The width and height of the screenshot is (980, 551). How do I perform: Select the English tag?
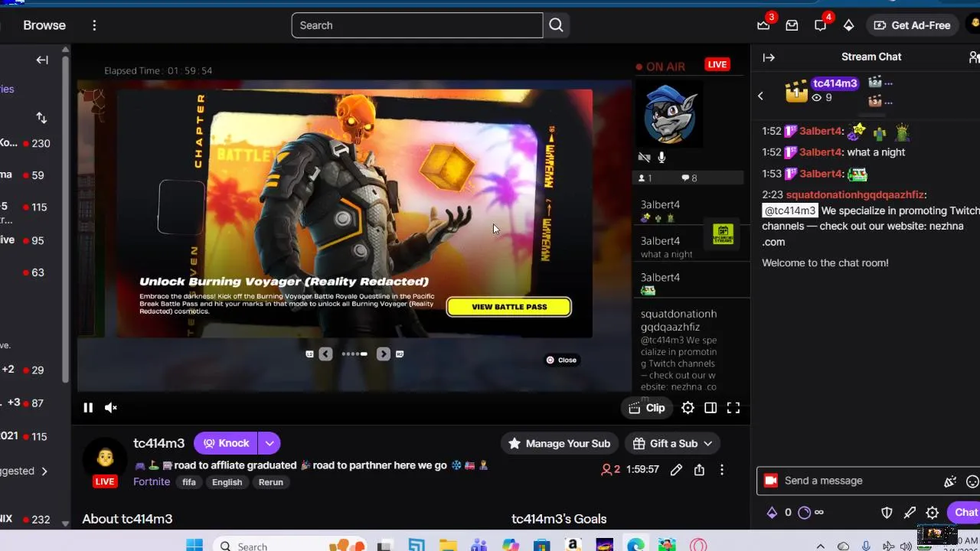click(227, 482)
